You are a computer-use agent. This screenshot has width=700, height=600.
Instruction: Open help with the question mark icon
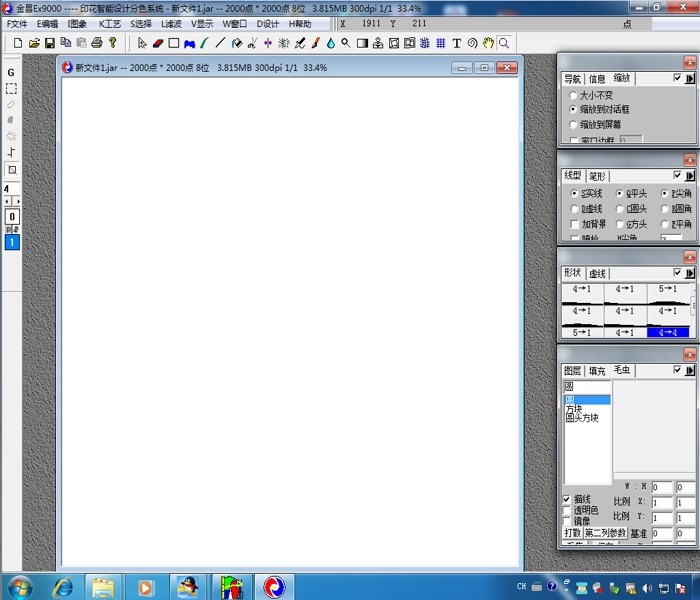[x=112, y=43]
